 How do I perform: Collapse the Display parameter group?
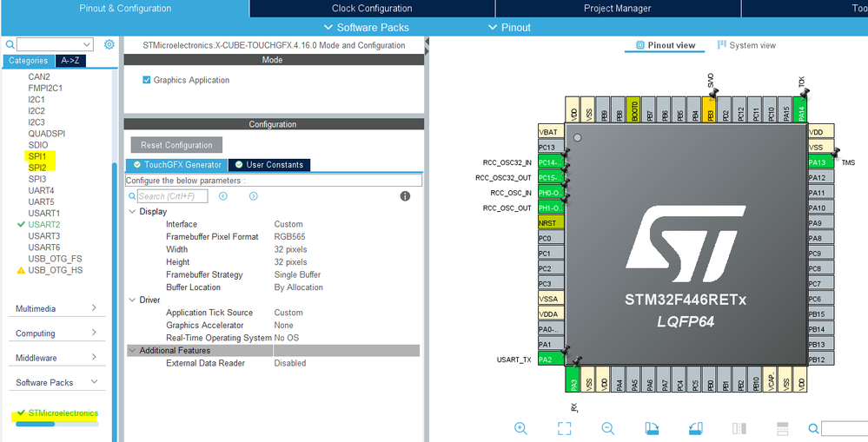click(x=132, y=211)
